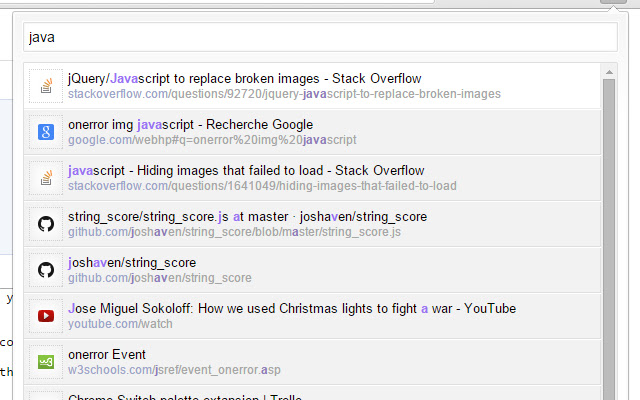Click URL google.com/webhp#q=onerror%20img%20javascript
Screen dimensions: 640x400
tap(212, 140)
